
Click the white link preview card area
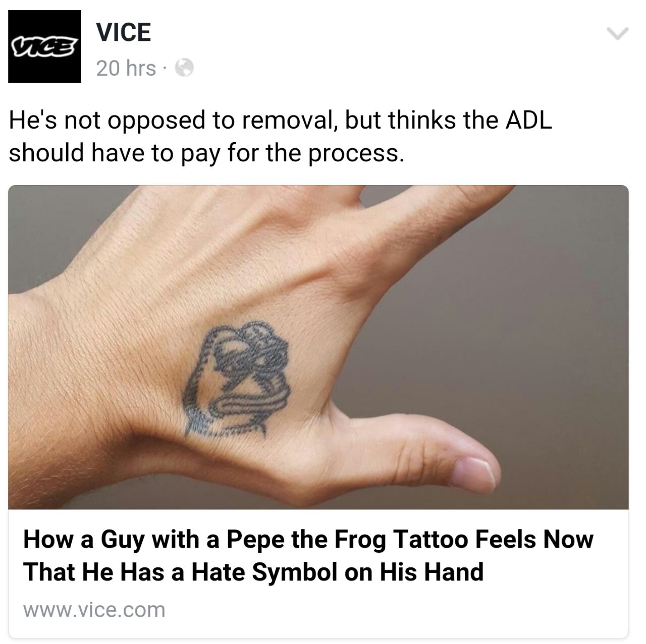[x=318, y=573]
